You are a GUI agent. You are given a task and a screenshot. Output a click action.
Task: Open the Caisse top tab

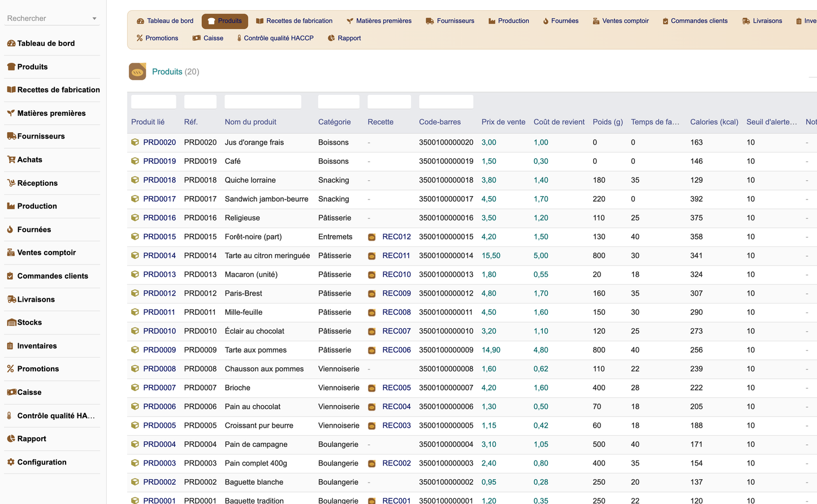coord(208,38)
